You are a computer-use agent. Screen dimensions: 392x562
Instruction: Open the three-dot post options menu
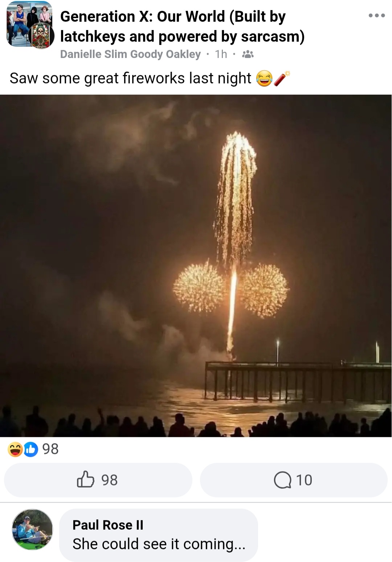coord(376,16)
